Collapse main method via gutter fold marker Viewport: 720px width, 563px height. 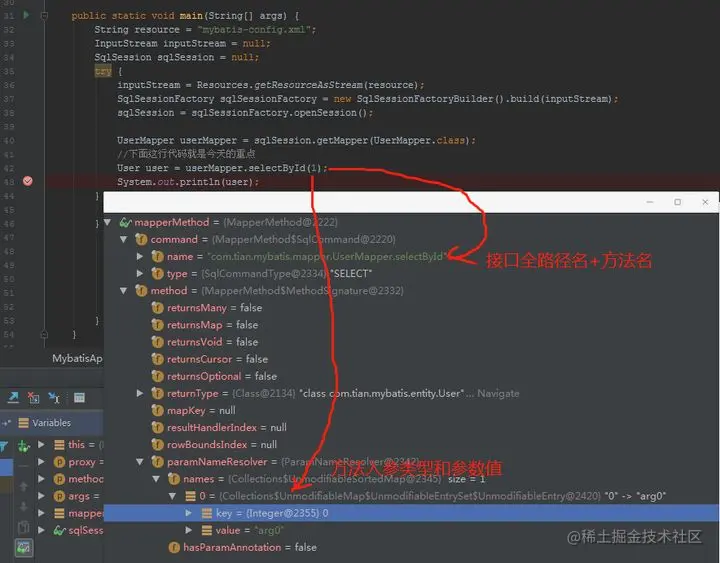coord(44,16)
